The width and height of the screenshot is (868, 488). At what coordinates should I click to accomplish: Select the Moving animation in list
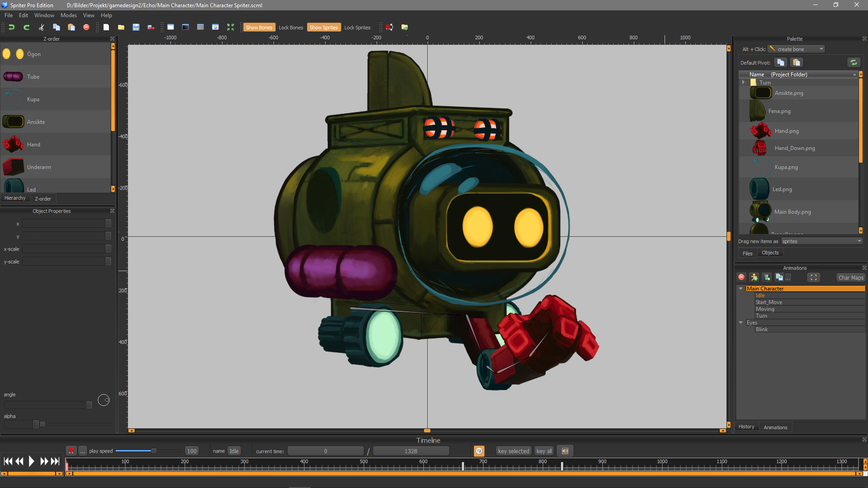[765, 309]
